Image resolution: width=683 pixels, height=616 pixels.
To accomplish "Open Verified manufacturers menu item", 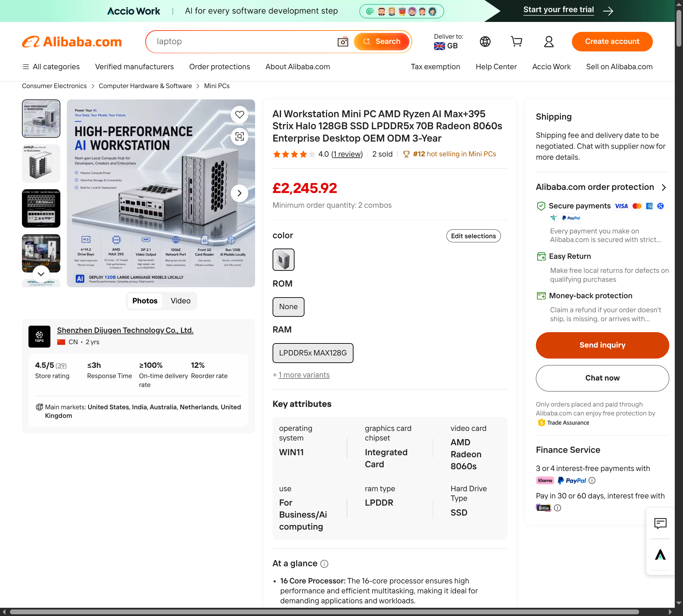I will [x=134, y=67].
